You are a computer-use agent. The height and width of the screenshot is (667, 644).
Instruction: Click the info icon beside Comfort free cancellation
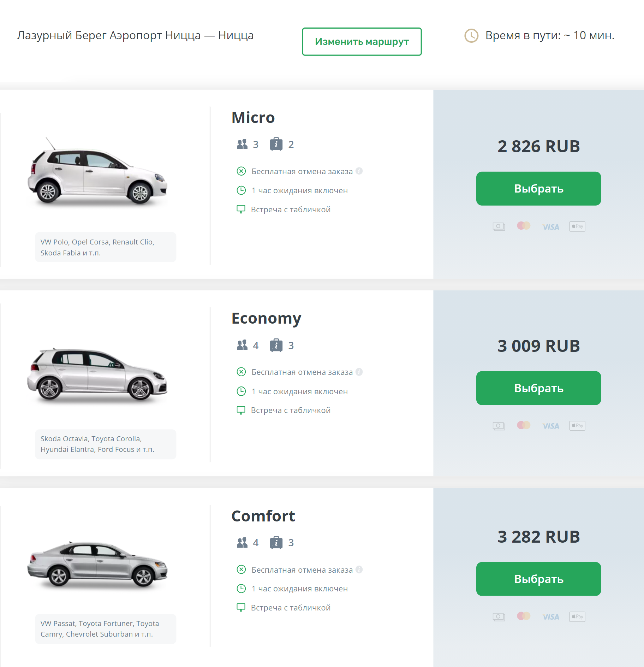click(x=359, y=569)
